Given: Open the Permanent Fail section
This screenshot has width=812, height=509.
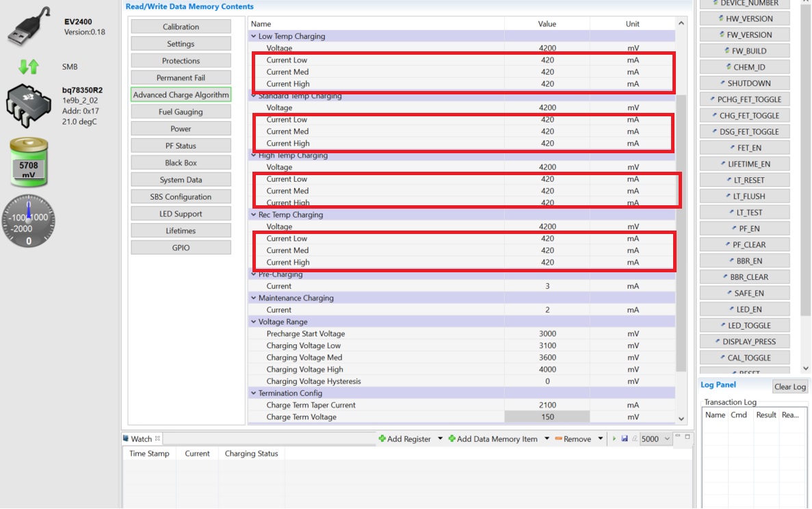Looking at the screenshot, I should click(181, 78).
